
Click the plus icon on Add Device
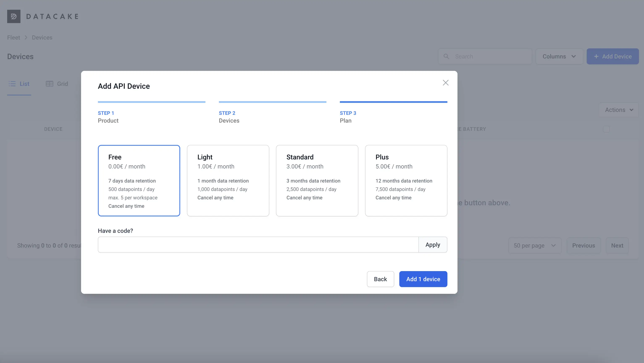coord(596,56)
